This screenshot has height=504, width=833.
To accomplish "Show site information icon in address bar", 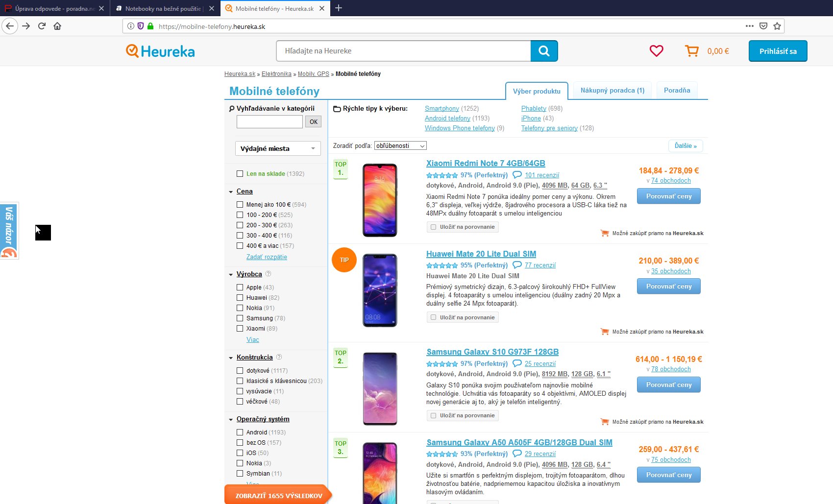I will (x=131, y=26).
